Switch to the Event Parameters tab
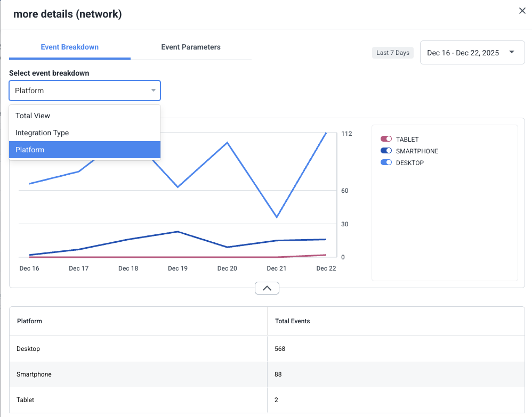The height and width of the screenshot is (417, 532). [x=191, y=47]
